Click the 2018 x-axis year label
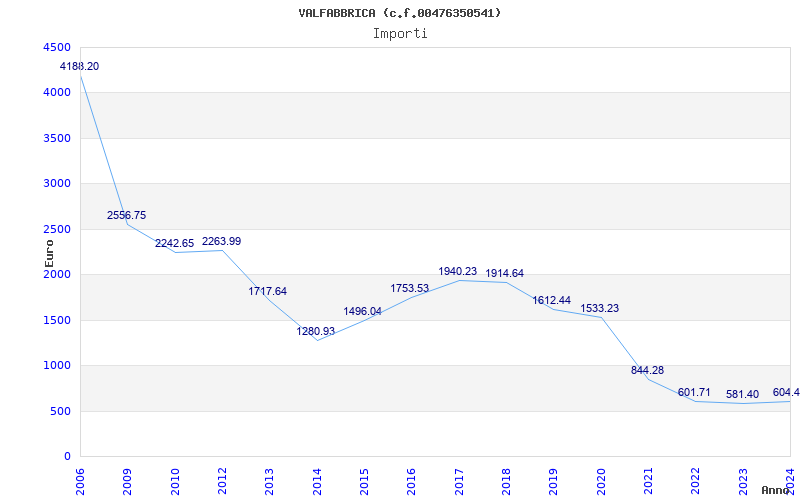 pos(506,482)
